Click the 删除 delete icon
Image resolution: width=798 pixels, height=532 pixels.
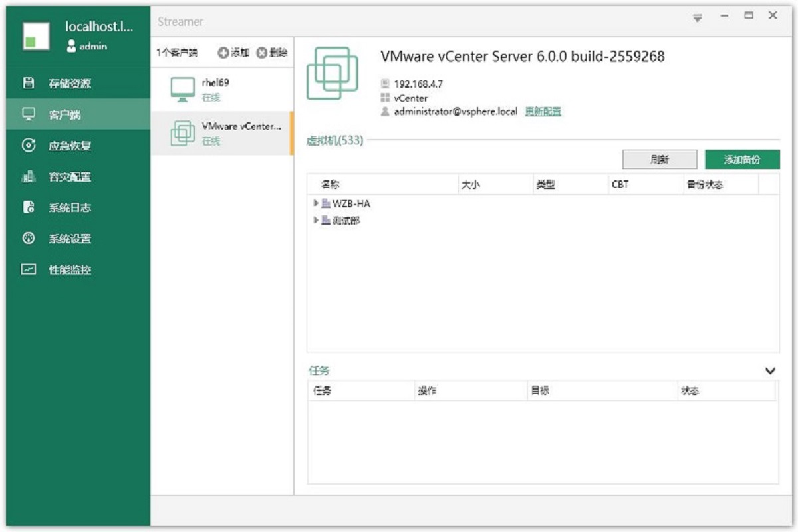click(x=262, y=53)
